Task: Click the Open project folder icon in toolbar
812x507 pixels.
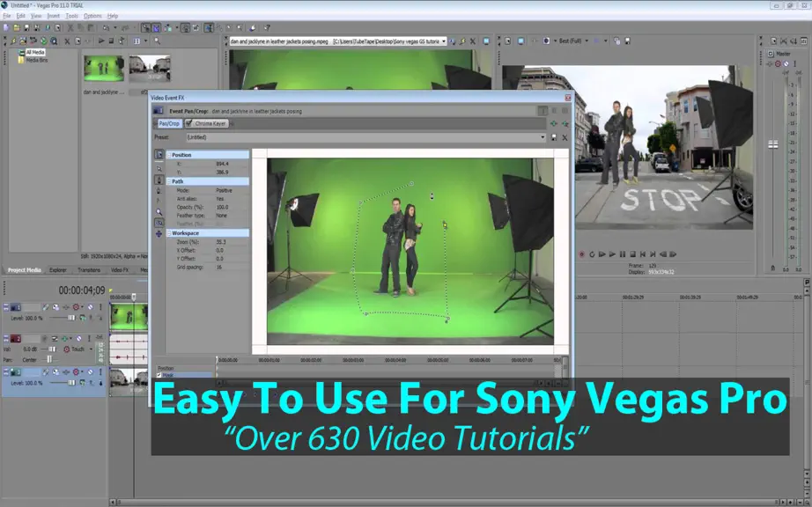Action: [x=17, y=28]
